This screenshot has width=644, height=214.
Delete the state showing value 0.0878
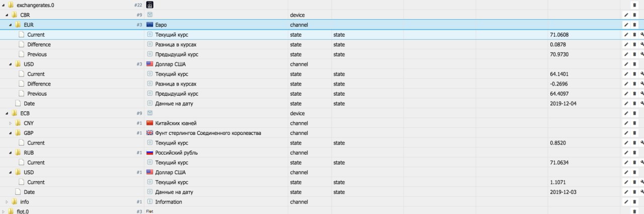[634, 44]
